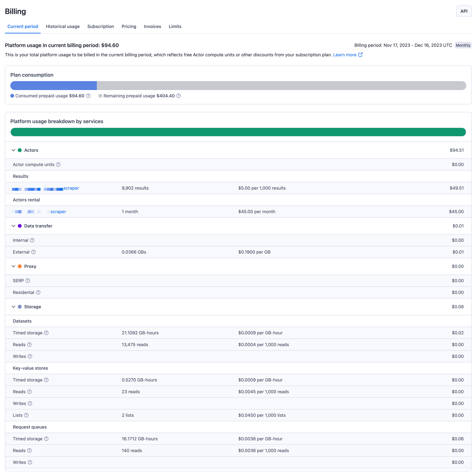Collapse the Storage section
The image size is (476, 475).
click(14, 307)
